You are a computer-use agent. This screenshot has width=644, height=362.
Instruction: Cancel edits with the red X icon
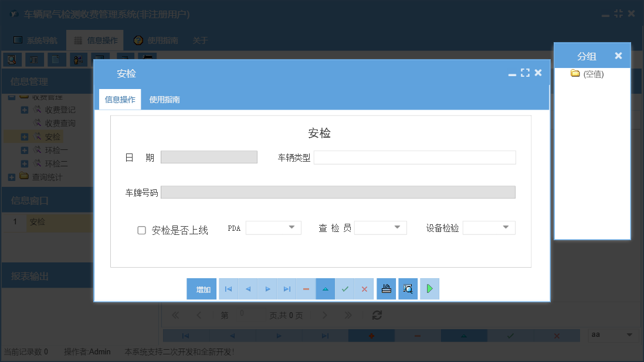click(364, 288)
